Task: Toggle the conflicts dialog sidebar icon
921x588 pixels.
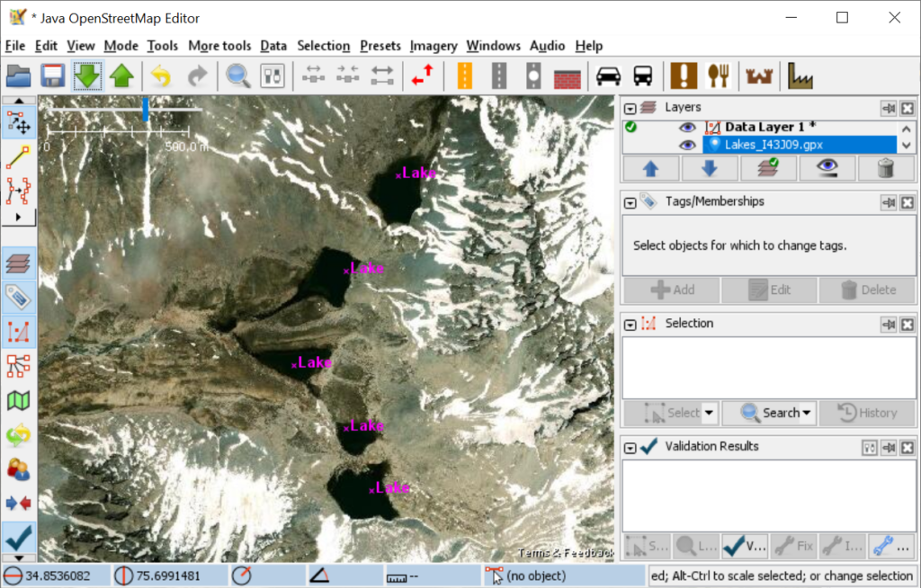Action: pos(19,503)
